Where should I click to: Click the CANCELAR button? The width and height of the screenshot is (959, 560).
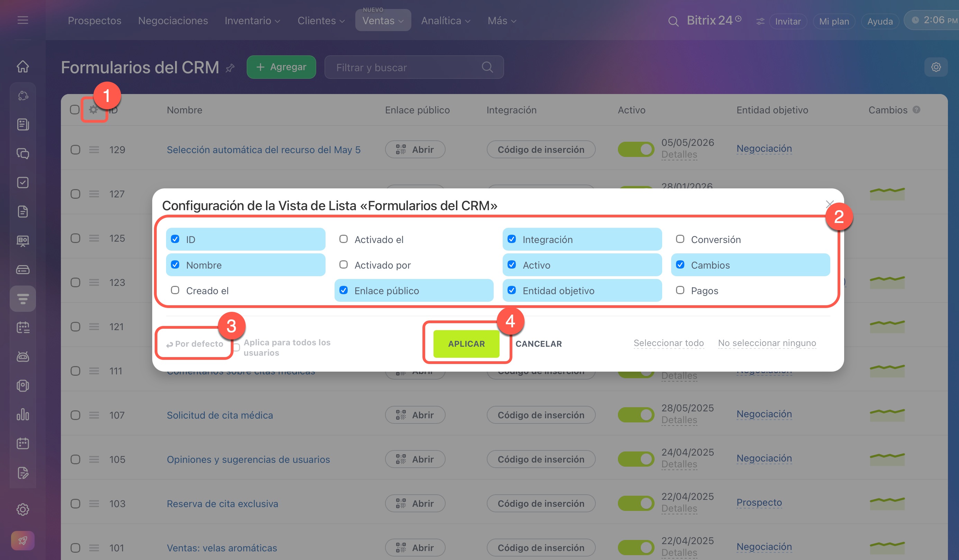click(538, 344)
